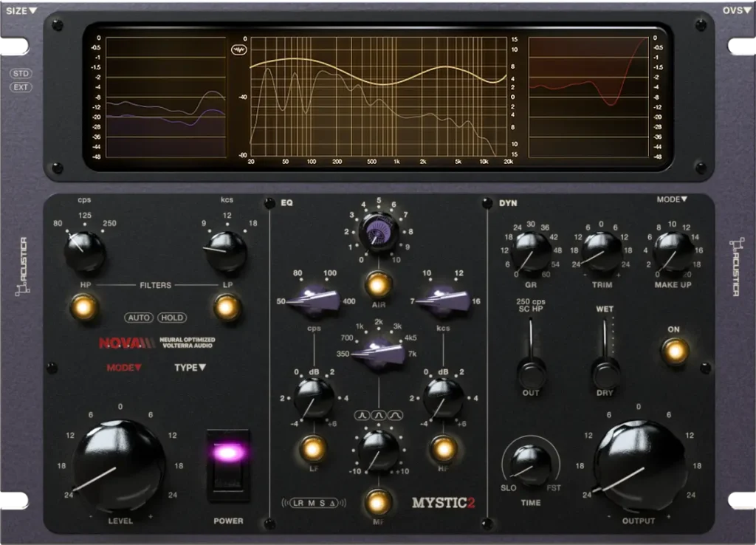Select the narrow bell Q shape
Screen dimensions: 756x545
tap(362, 415)
